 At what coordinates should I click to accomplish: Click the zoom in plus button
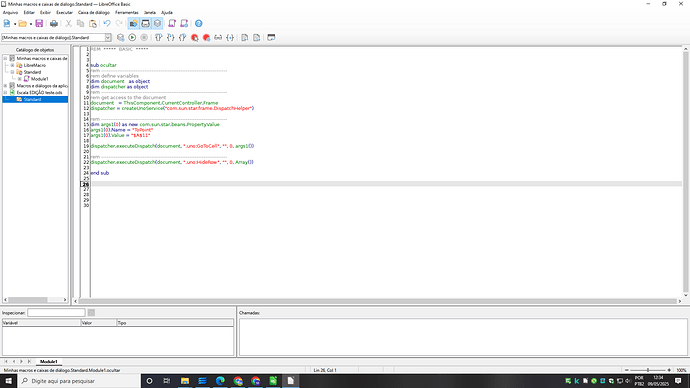(669, 370)
